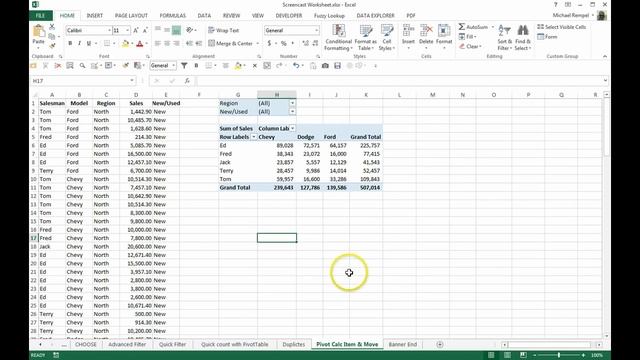Open the New/Used (All) filter dropdown
640x360 pixels.
coord(292,111)
